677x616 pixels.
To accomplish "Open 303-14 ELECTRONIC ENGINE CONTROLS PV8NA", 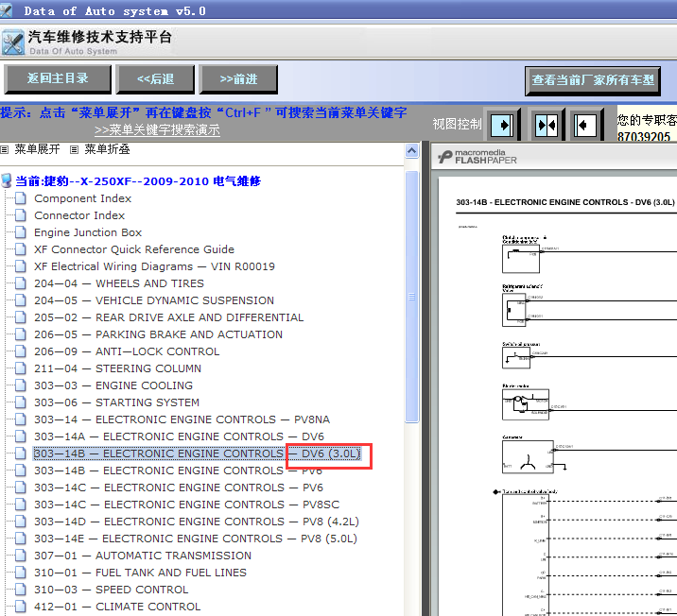I will coord(182,419).
